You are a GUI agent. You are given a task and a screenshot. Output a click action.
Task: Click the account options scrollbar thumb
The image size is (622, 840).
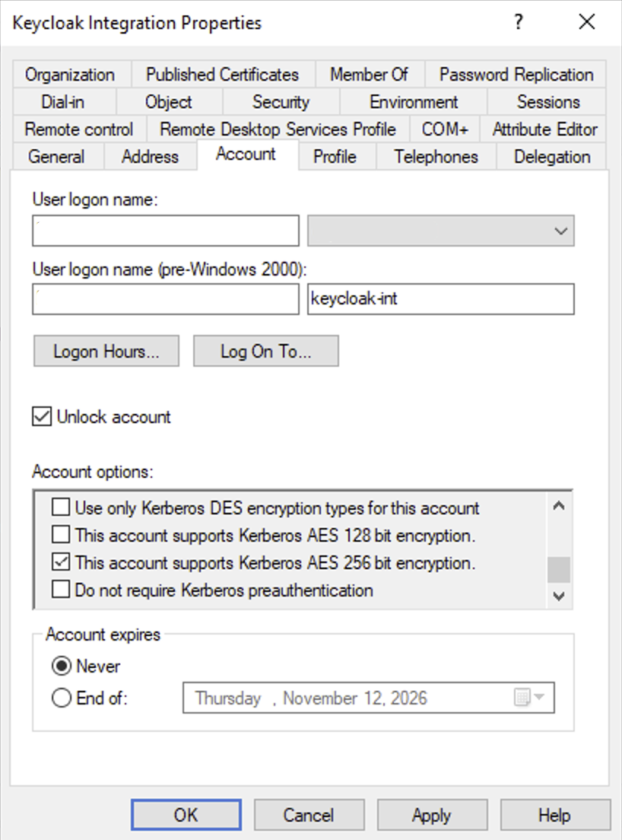559,569
